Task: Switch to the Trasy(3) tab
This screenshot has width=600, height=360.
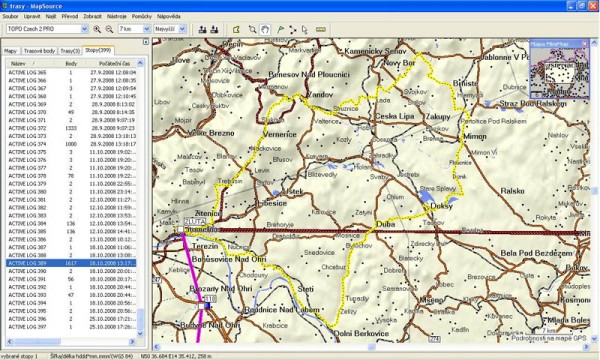Action: [x=70, y=51]
